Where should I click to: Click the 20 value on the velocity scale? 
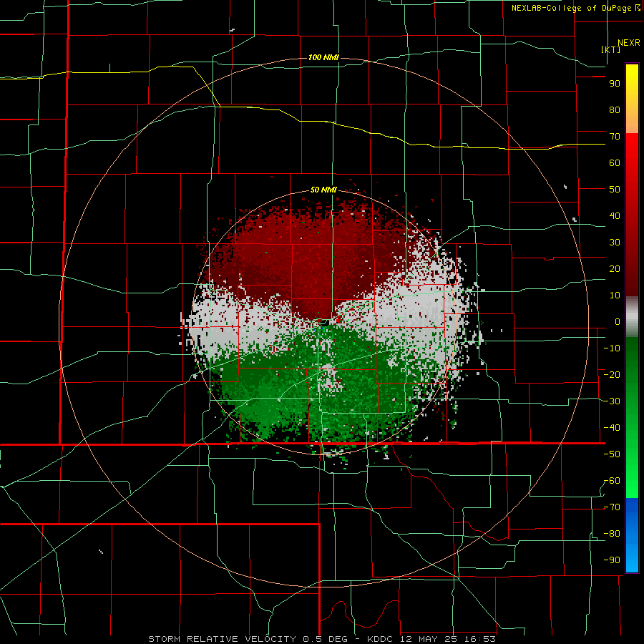pyautogui.click(x=615, y=269)
